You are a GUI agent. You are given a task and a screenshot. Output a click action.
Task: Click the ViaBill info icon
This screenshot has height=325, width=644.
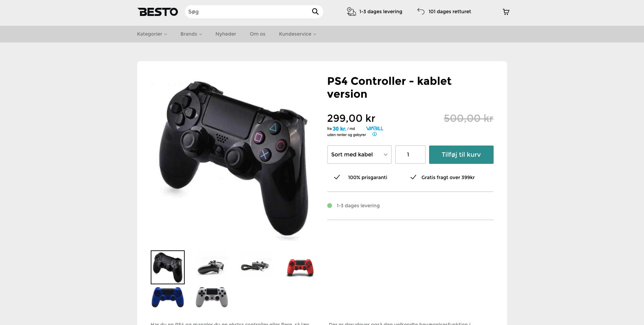pyautogui.click(x=374, y=134)
